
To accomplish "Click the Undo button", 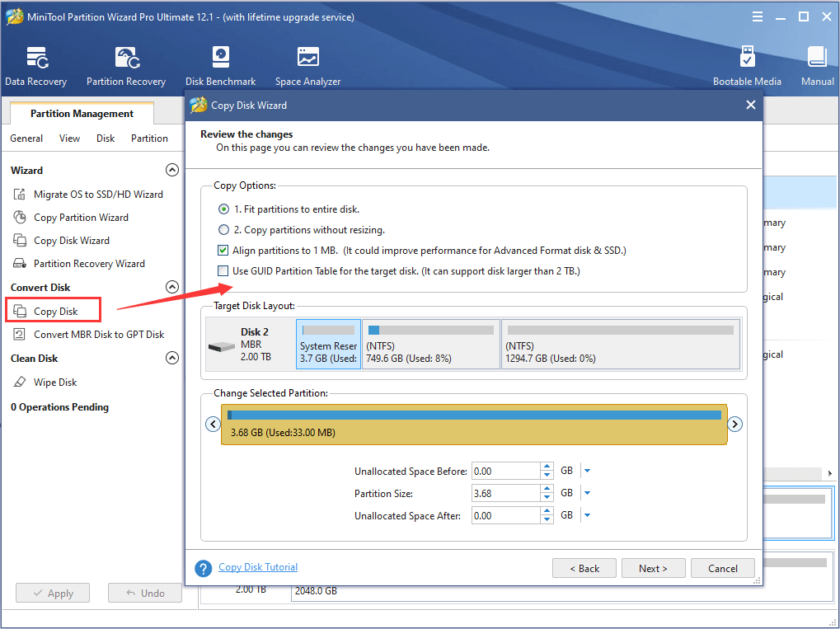I will (145, 593).
